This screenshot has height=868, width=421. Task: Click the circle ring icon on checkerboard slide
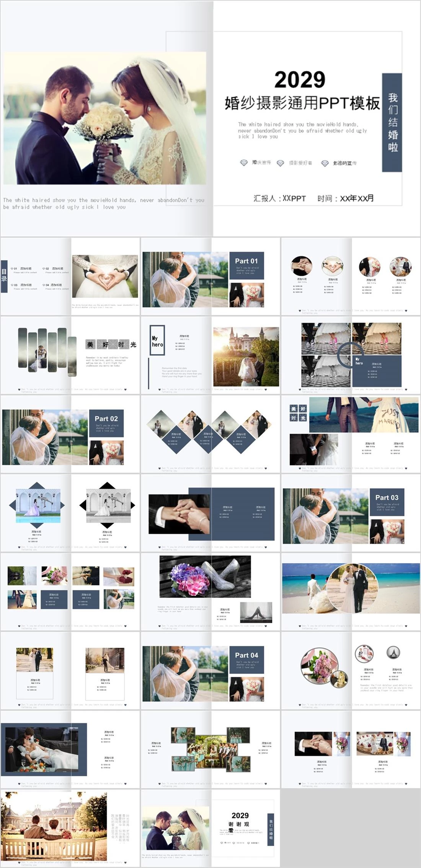351,355
